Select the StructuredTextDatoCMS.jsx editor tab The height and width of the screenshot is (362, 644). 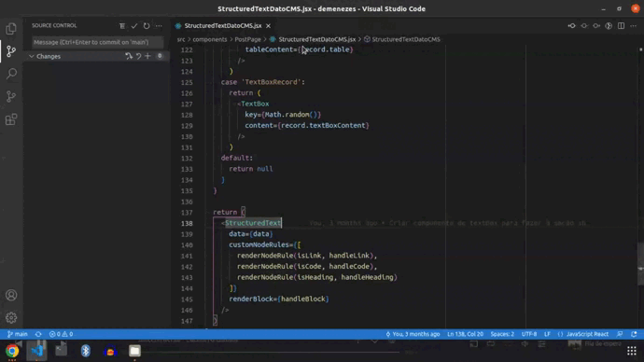click(223, 26)
